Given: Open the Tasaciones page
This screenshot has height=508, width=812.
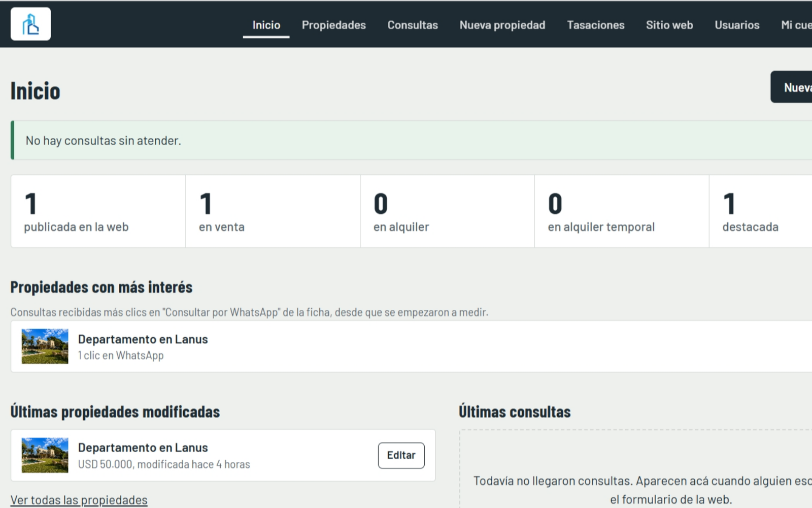Looking at the screenshot, I should tap(595, 25).
